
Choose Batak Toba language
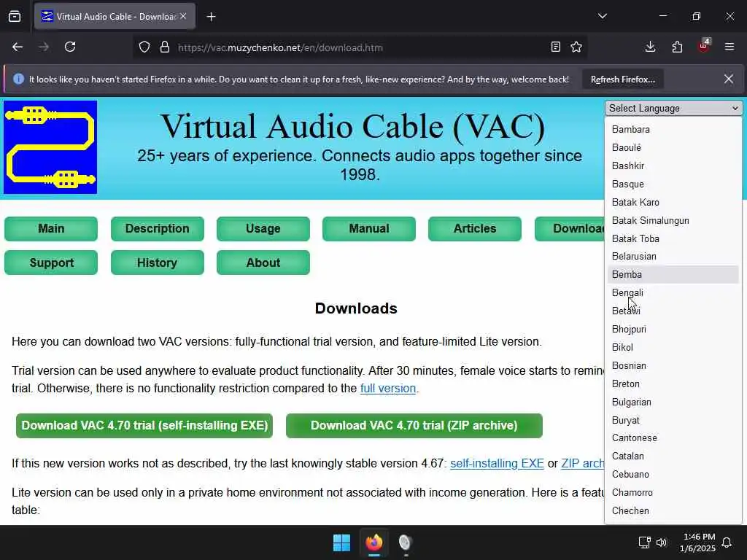[673, 238]
